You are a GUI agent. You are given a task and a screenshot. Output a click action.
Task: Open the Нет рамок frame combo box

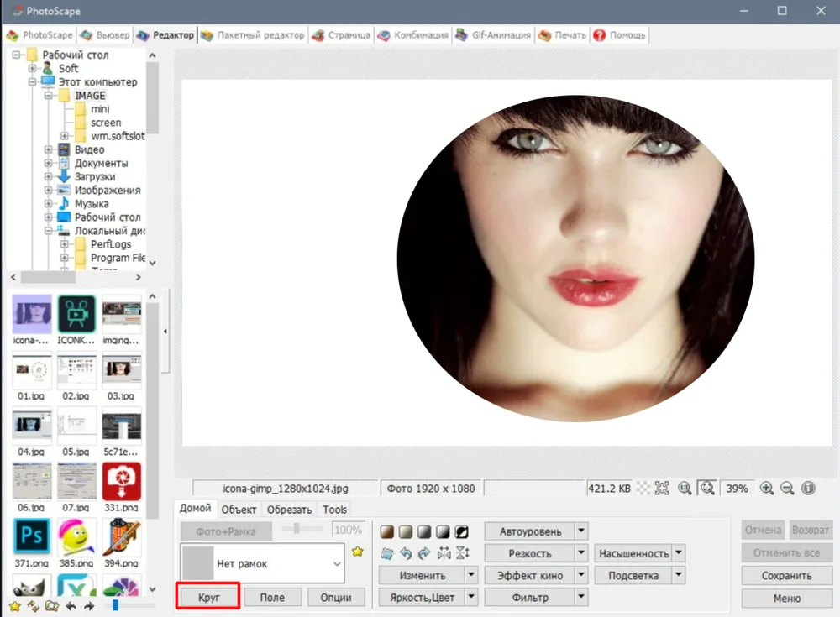(262, 563)
